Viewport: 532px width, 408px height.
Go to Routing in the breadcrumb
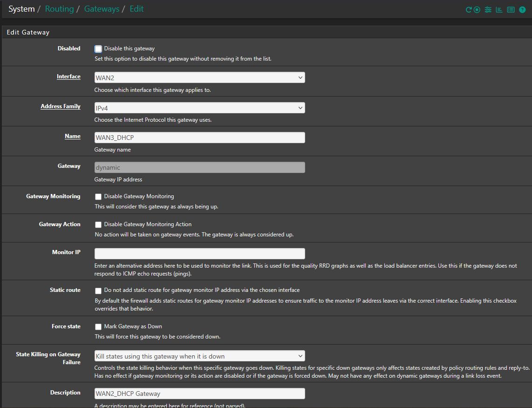click(59, 9)
